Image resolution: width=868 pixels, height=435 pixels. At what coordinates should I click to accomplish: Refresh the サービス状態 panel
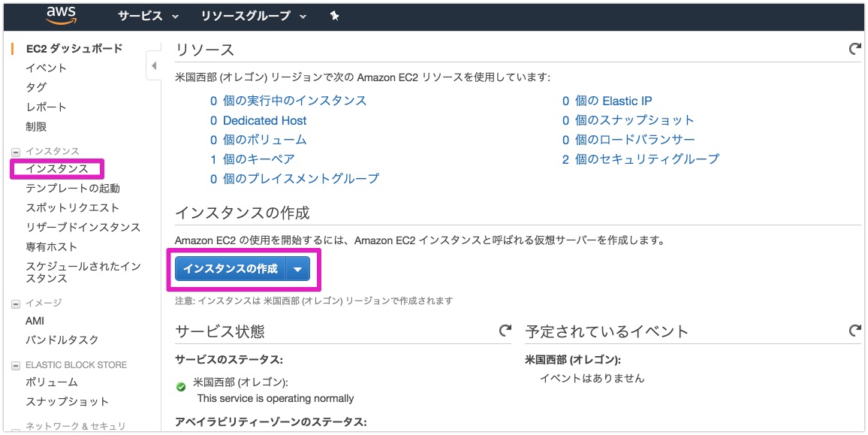click(505, 331)
